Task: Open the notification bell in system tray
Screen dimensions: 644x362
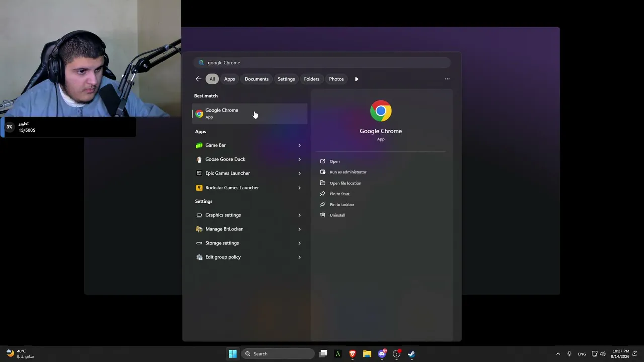Action: click(x=635, y=354)
